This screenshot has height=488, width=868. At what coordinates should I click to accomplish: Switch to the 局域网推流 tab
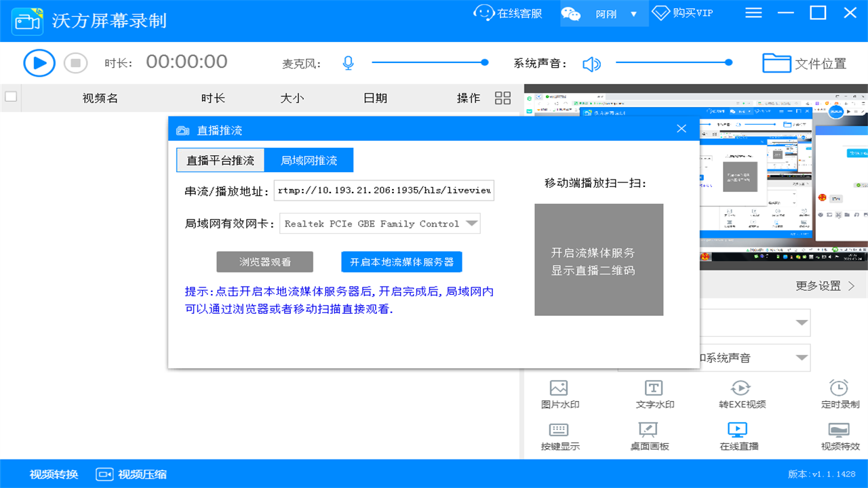click(309, 159)
